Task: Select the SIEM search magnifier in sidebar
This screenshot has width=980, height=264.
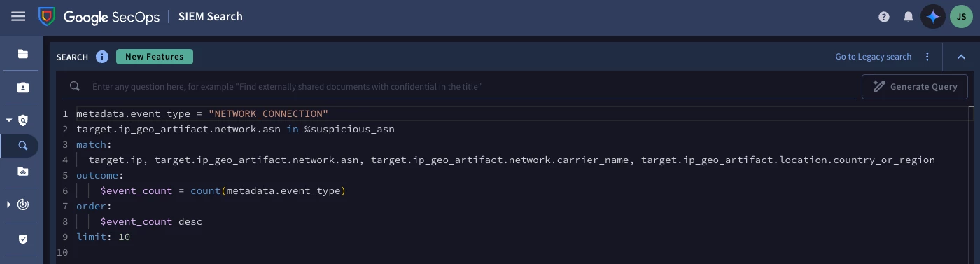Action: point(23,146)
